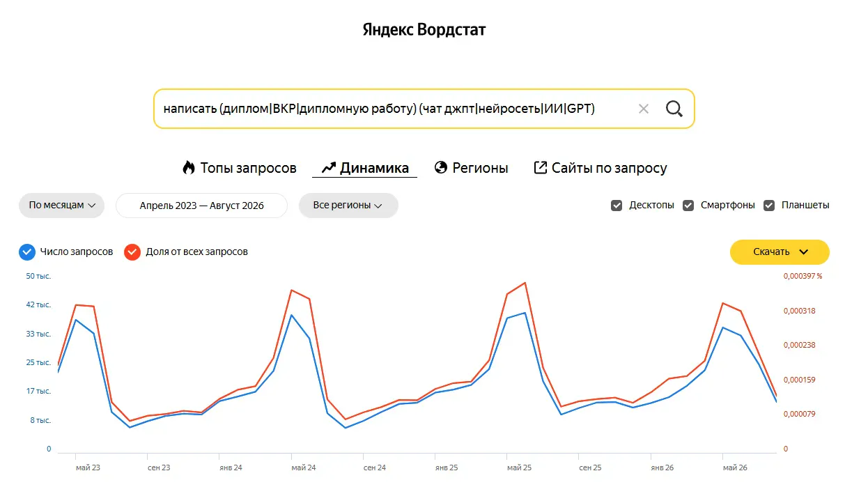Click the external link icon beside Сайты по запросу
Image resolution: width=868 pixels, height=487 pixels.
pyautogui.click(x=540, y=168)
